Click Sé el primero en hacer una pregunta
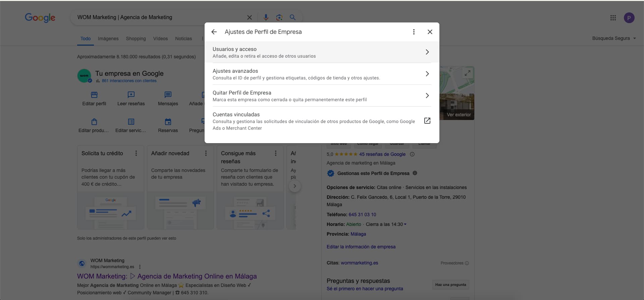The image size is (644, 300). [365, 289]
